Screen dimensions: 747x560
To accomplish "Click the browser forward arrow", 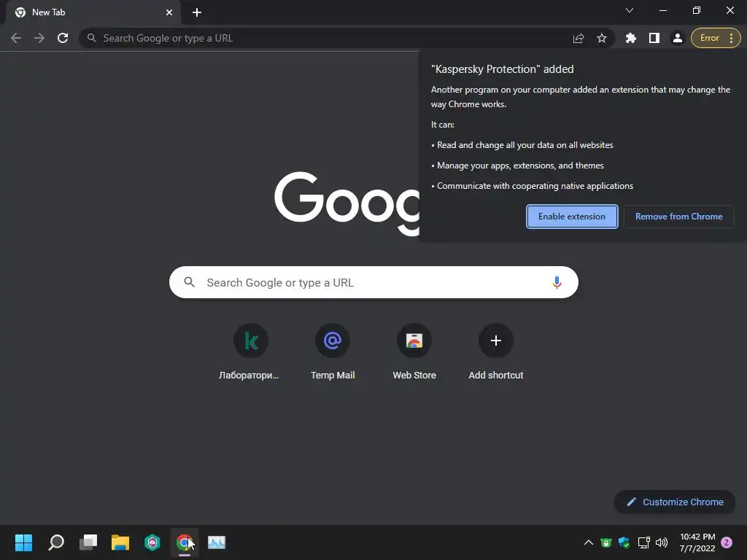I will [39, 38].
